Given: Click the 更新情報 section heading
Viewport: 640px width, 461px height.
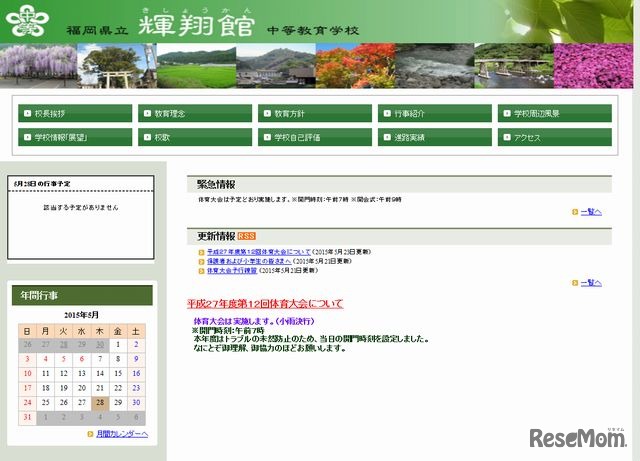Looking at the screenshot, I should pyautogui.click(x=216, y=236).
